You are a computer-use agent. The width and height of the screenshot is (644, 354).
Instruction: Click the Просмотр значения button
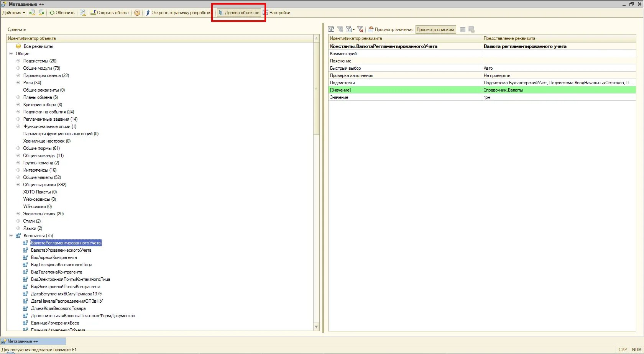(x=391, y=29)
